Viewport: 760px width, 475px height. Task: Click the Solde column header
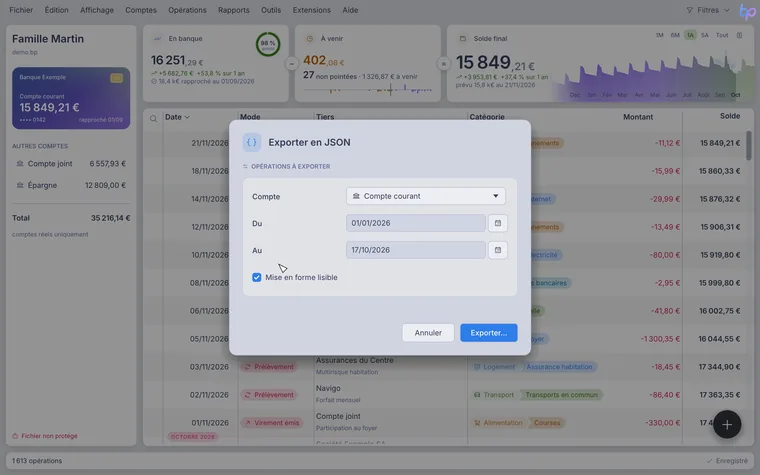[730, 116]
